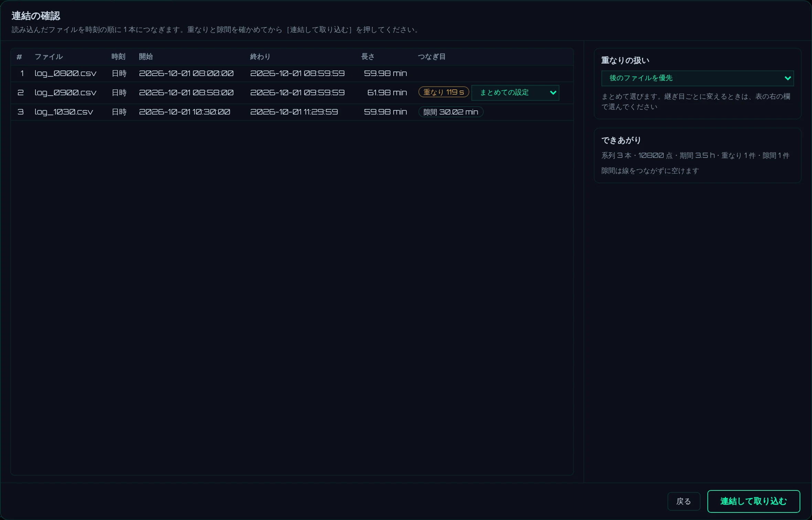This screenshot has height=520, width=812.
Task: Click start time 2026-10-01 08:58:00
Action: pyautogui.click(x=186, y=93)
